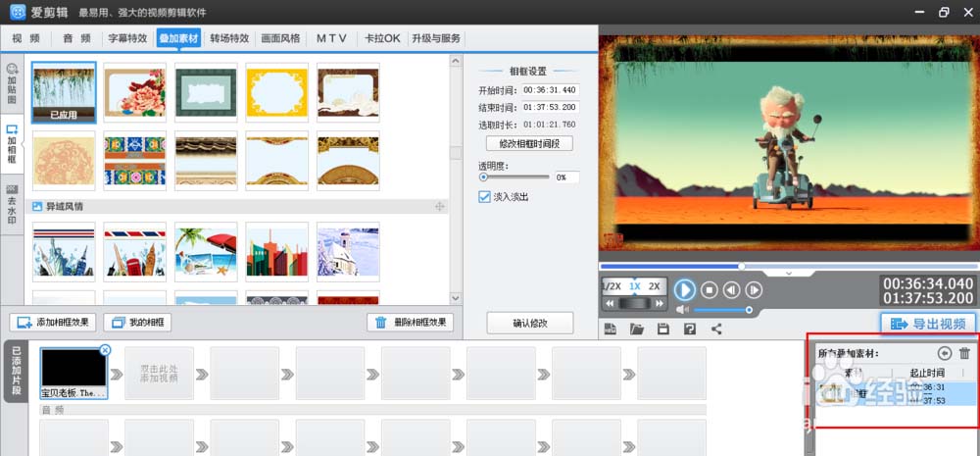
Task: Choose the snowy castle frame thumbnail
Action: pos(348,252)
